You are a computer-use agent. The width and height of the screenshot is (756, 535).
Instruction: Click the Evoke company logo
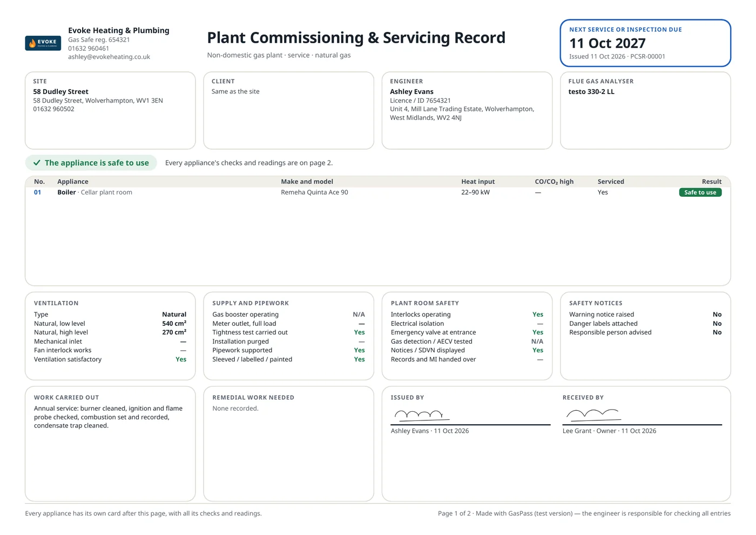pyautogui.click(x=43, y=43)
